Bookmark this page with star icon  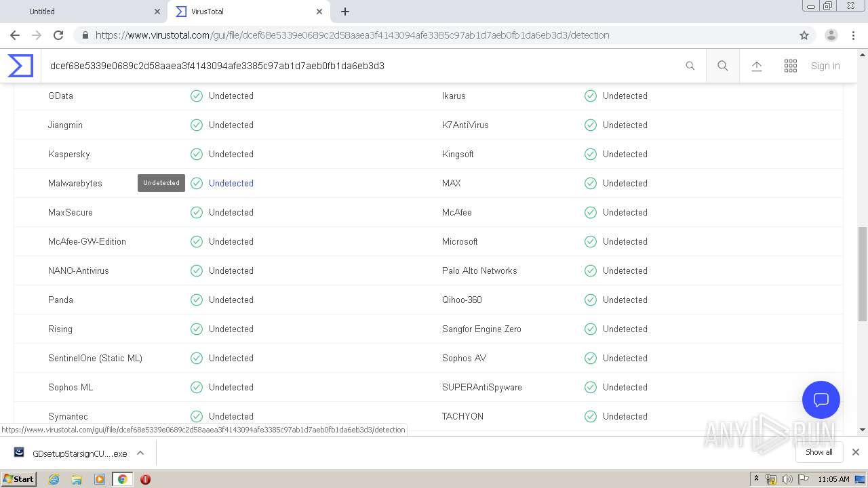(x=804, y=35)
